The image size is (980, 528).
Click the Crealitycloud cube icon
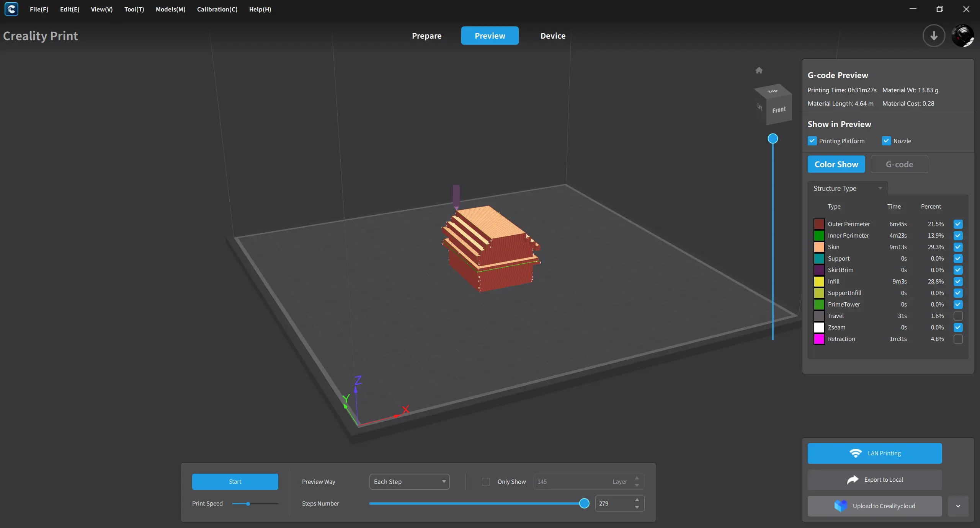[841, 506]
